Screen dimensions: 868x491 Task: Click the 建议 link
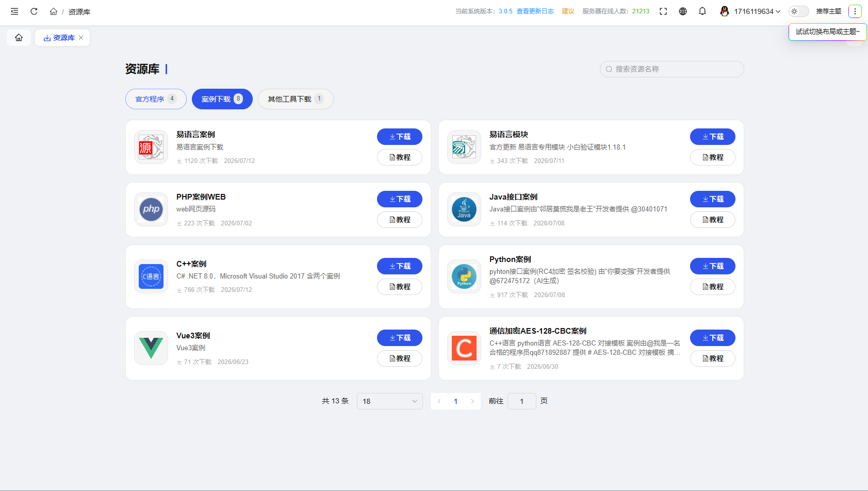[x=568, y=11]
